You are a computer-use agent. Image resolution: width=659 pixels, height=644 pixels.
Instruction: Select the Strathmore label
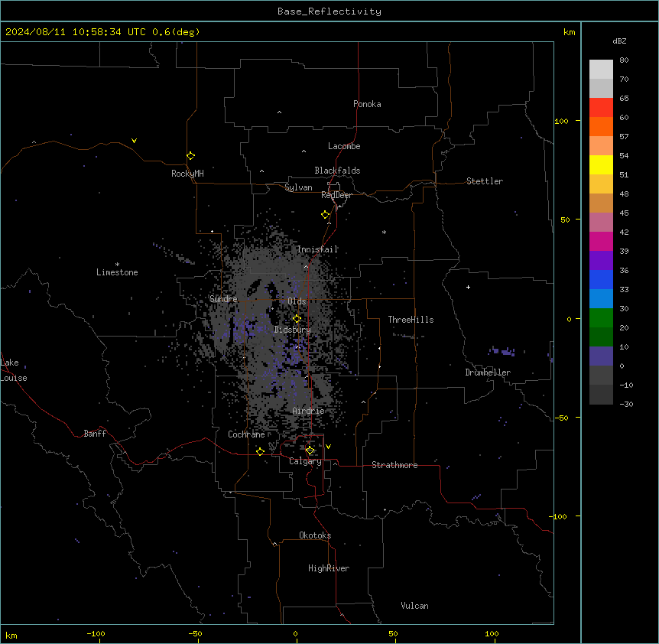[394, 465]
